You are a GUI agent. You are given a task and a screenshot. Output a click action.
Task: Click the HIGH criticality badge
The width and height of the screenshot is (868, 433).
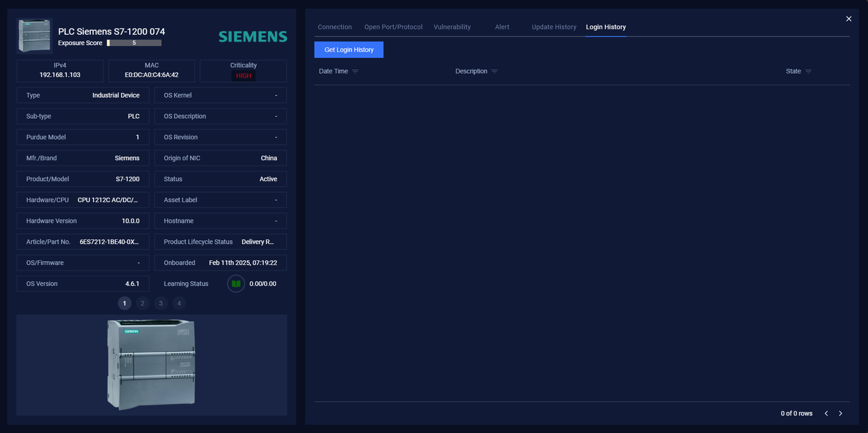244,76
